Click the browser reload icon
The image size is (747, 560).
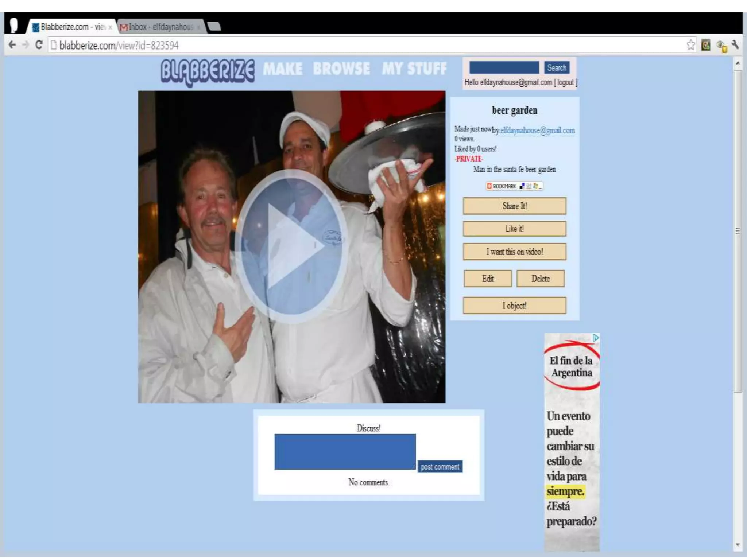(x=39, y=45)
